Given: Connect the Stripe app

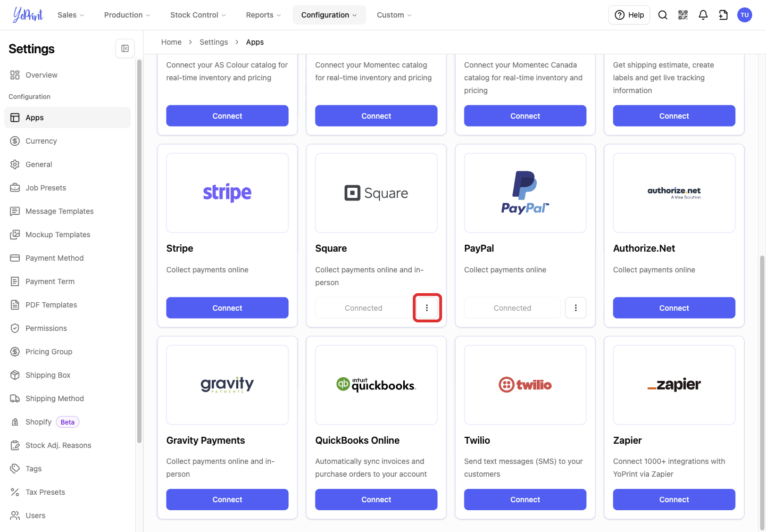Looking at the screenshot, I should tap(227, 307).
